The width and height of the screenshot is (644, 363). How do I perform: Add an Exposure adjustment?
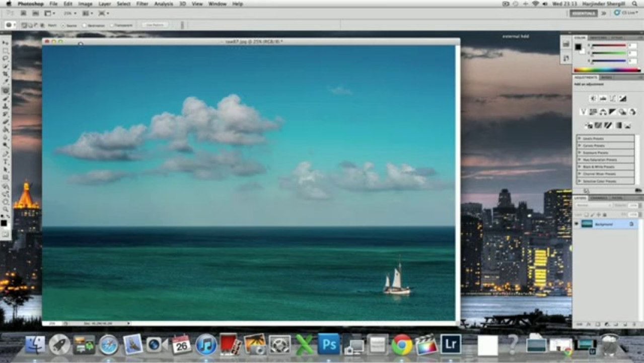click(x=623, y=98)
